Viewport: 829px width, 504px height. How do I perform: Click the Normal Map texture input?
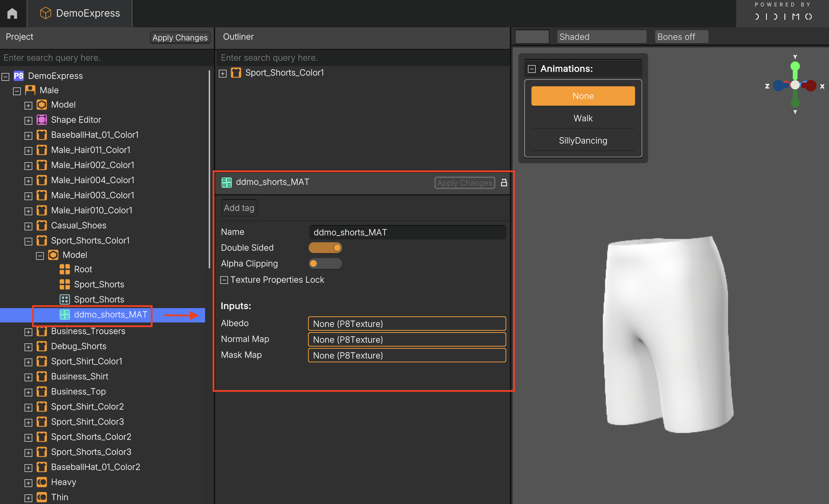point(407,339)
